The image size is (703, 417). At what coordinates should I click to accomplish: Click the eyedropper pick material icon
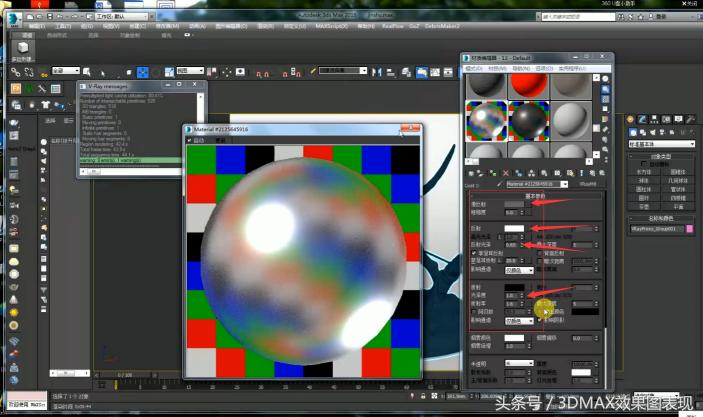[499, 184]
